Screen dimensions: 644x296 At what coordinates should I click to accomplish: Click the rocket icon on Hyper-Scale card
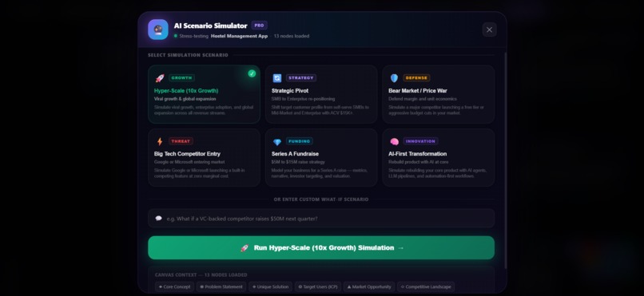pos(159,78)
